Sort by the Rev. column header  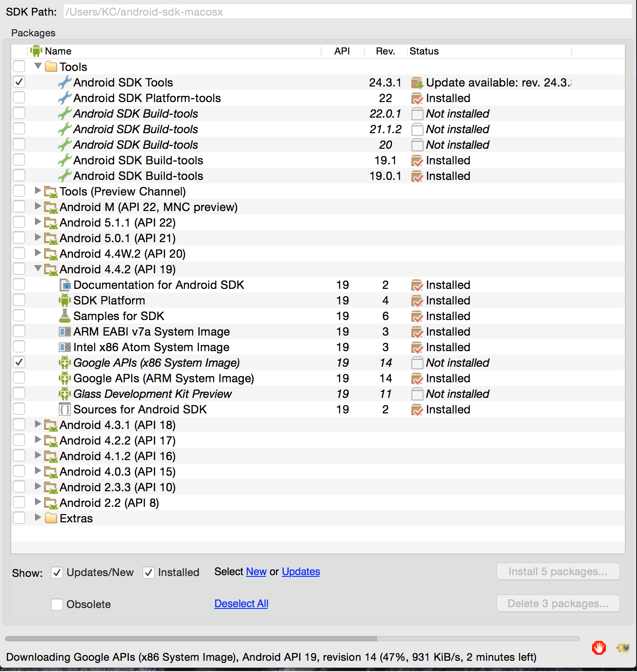385,51
